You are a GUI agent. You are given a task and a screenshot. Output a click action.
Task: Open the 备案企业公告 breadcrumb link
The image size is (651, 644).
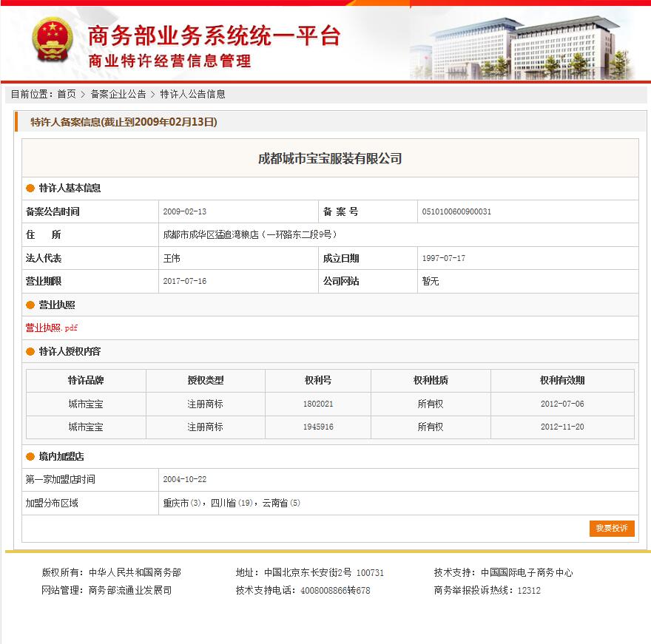tap(118, 94)
